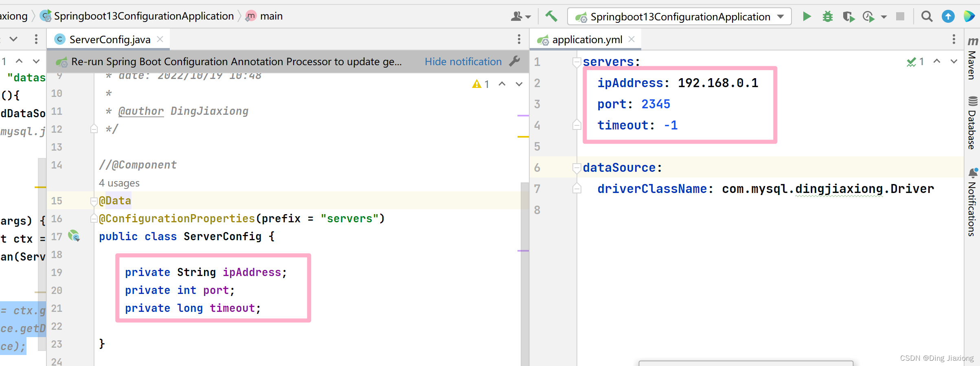This screenshot has width=980, height=366.
Task: Open the user account dropdown icon
Action: pyautogui.click(x=520, y=16)
